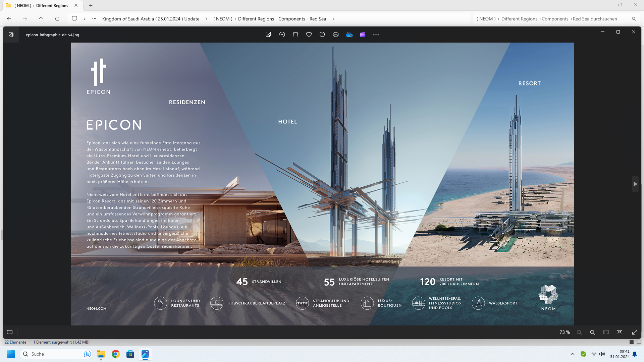Mark photo as favorite with heart icon
The height and width of the screenshot is (362, 644).
(309, 35)
